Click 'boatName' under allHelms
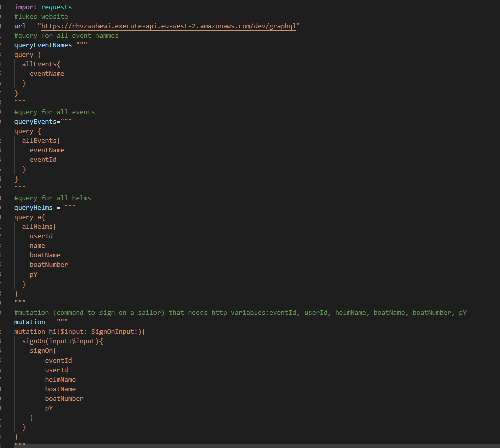500x448 pixels. (45, 255)
